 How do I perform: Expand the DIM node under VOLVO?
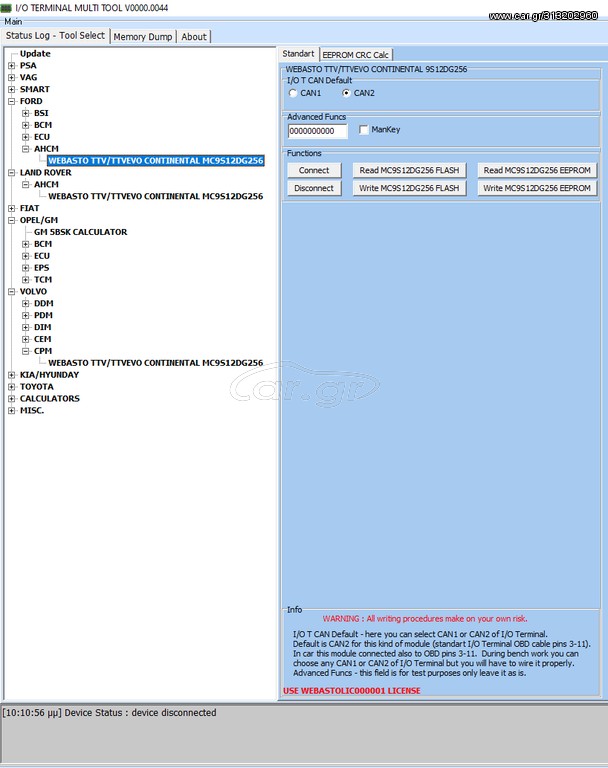tap(25, 327)
